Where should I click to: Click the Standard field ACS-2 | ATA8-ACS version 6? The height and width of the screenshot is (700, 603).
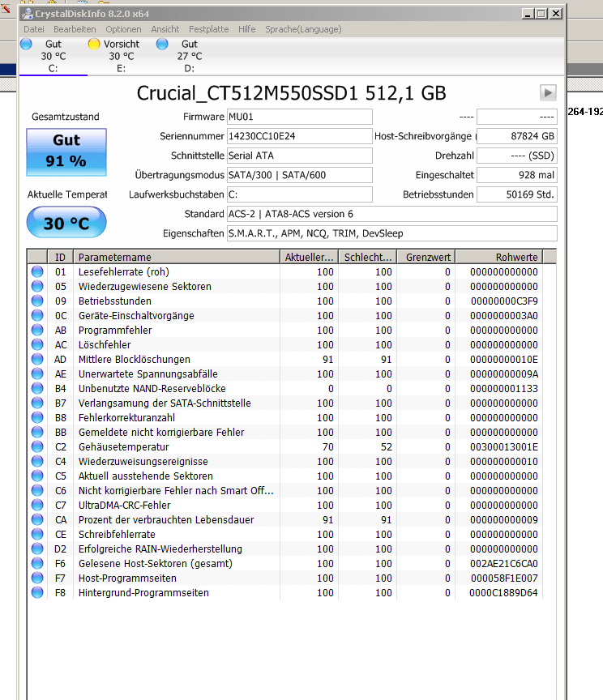click(x=392, y=214)
